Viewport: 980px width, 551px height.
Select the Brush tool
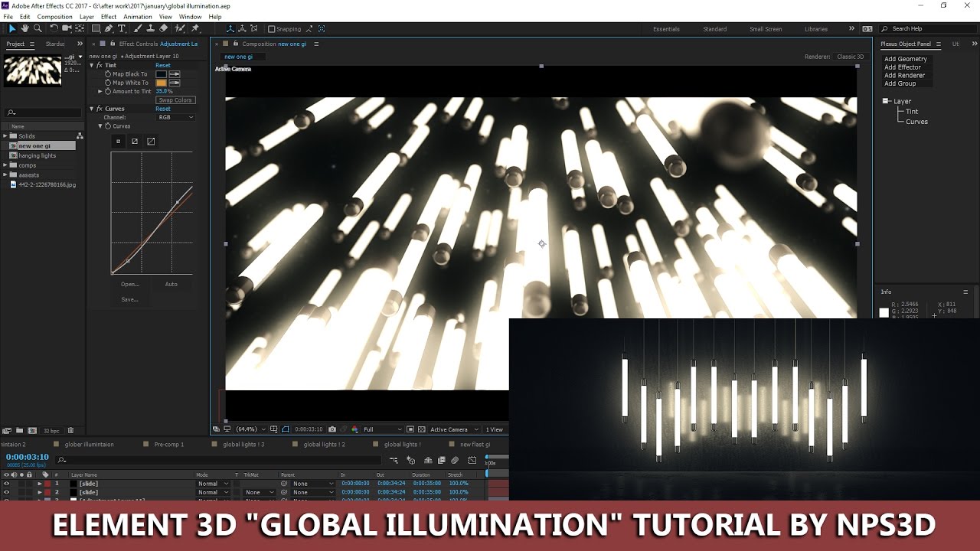[x=138, y=28]
